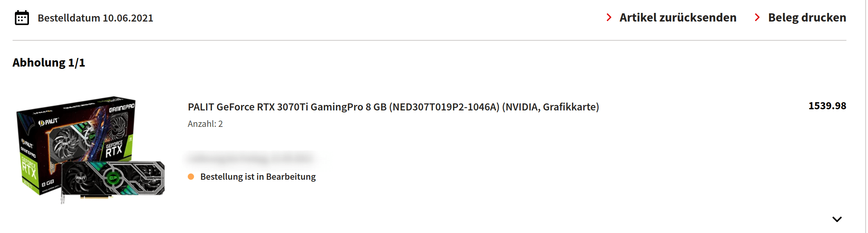Click the 8 GB label on product box
Image resolution: width=868 pixels, height=233 pixels.
coord(48,183)
